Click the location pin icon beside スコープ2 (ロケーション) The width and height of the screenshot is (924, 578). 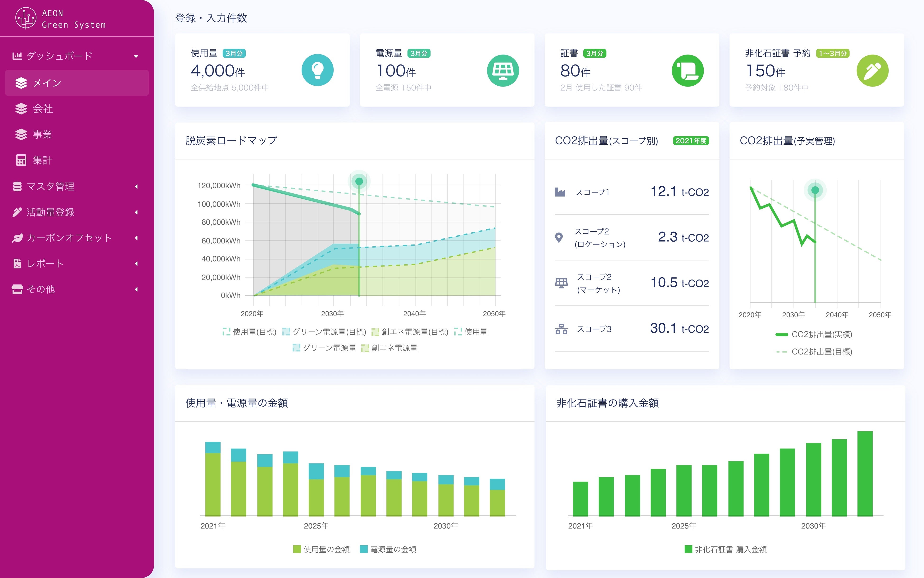(559, 237)
